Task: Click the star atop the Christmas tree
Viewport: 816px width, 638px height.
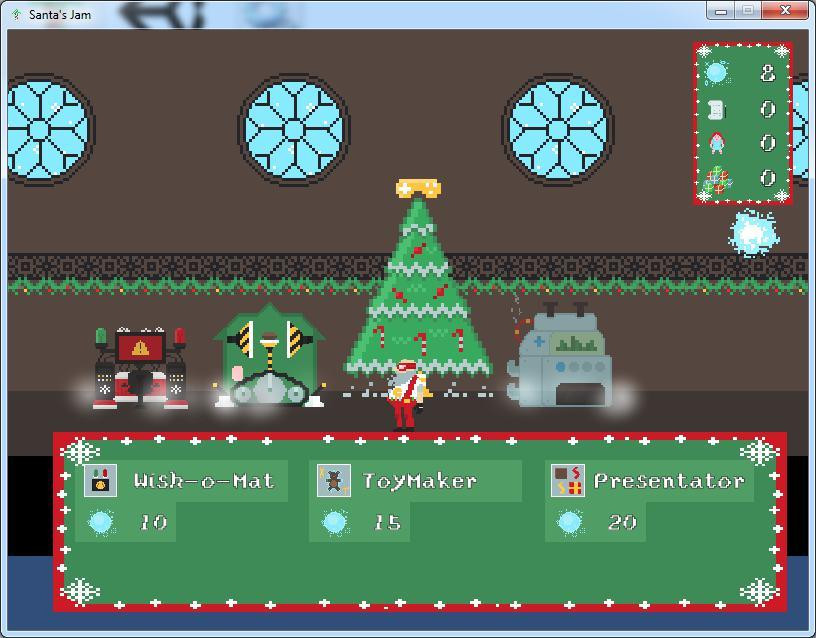Action: (x=420, y=187)
